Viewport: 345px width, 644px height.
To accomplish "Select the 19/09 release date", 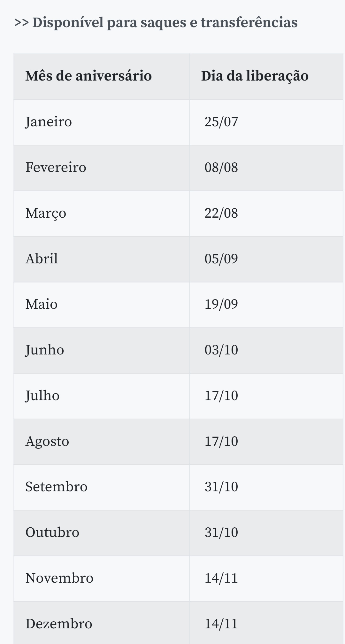I will pos(221,304).
